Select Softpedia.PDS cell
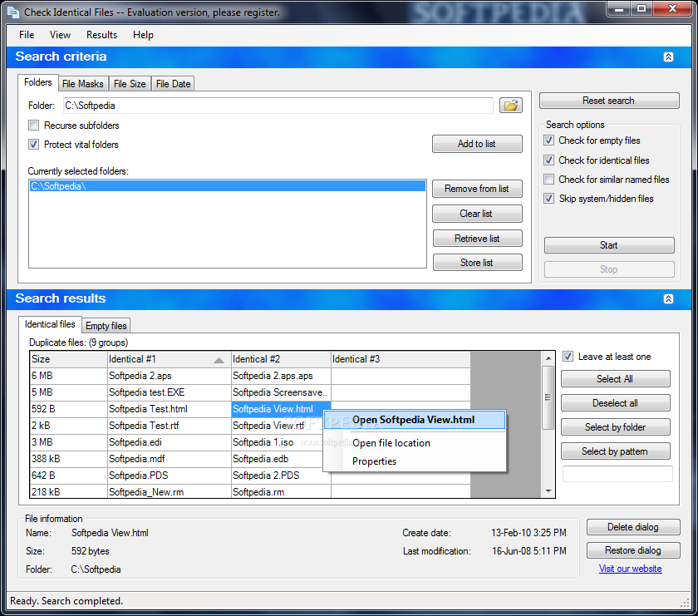Image resolution: width=698 pixels, height=616 pixels. (x=170, y=476)
